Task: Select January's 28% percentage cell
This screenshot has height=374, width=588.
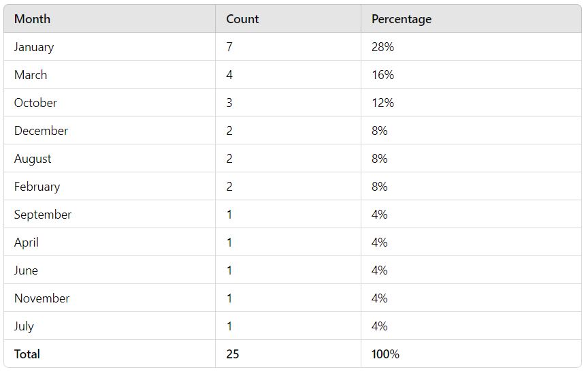Action: click(x=382, y=47)
